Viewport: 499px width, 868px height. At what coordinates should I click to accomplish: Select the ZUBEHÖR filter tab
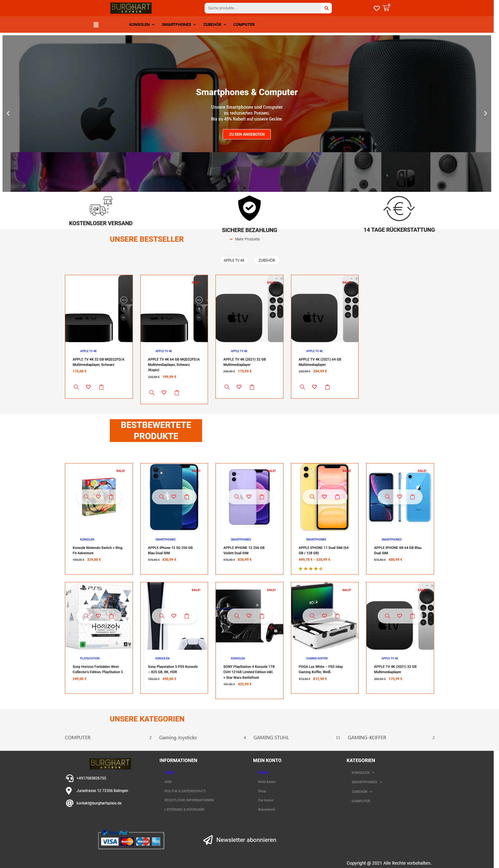[x=267, y=260]
